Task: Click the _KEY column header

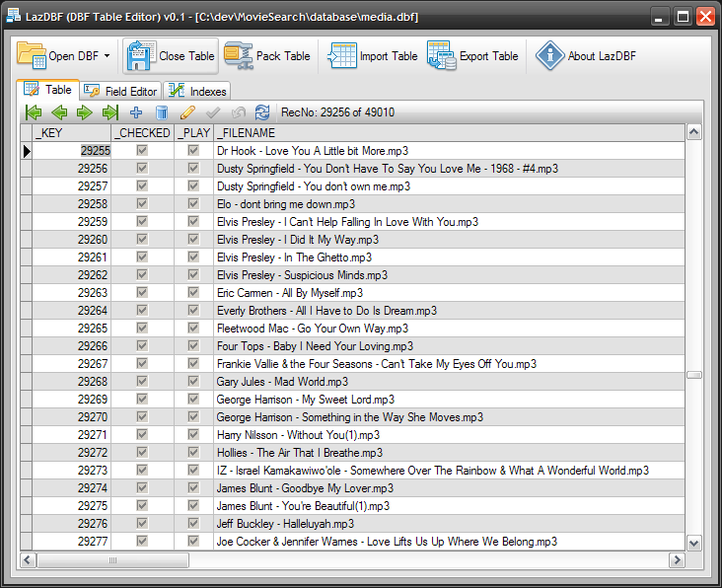Action: [x=71, y=133]
